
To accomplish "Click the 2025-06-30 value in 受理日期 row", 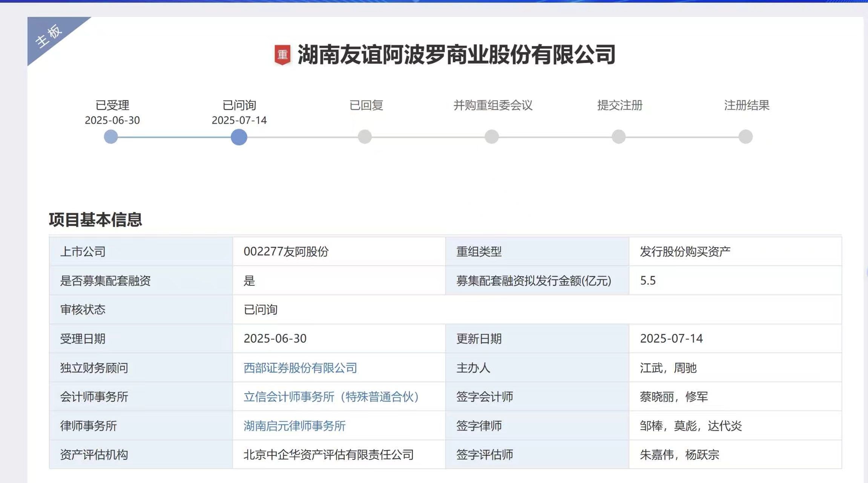I will 275,338.
